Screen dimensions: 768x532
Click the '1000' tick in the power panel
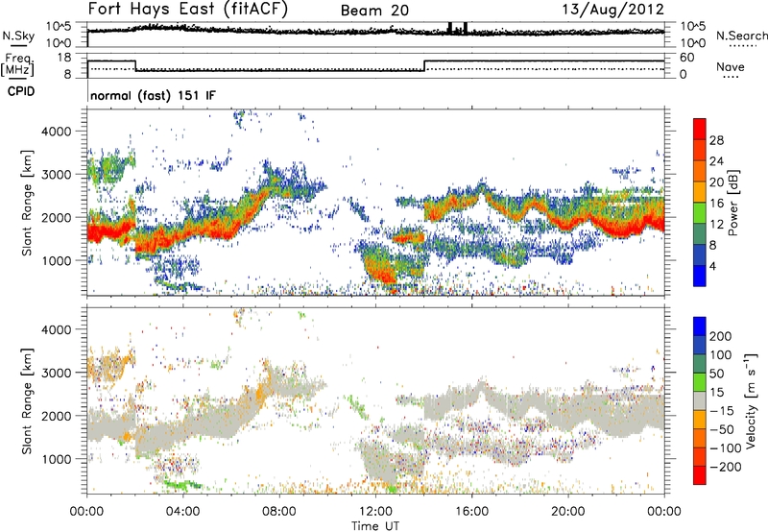click(x=56, y=260)
